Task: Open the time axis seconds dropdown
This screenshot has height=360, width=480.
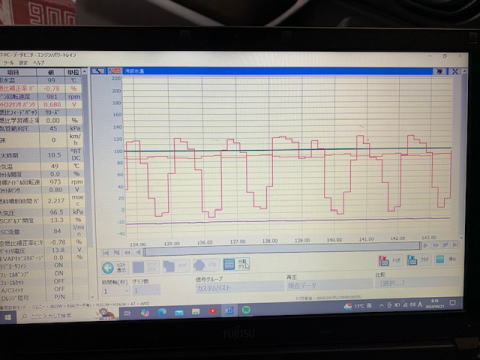Action: click(x=115, y=291)
